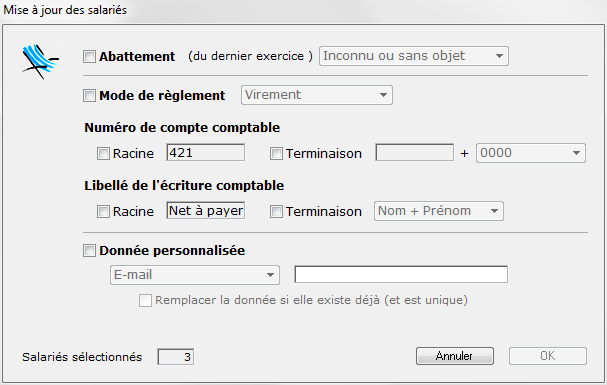Check Terminaison under Numéro de compte comptable
Screen dimensions: 607x385
click(x=276, y=154)
